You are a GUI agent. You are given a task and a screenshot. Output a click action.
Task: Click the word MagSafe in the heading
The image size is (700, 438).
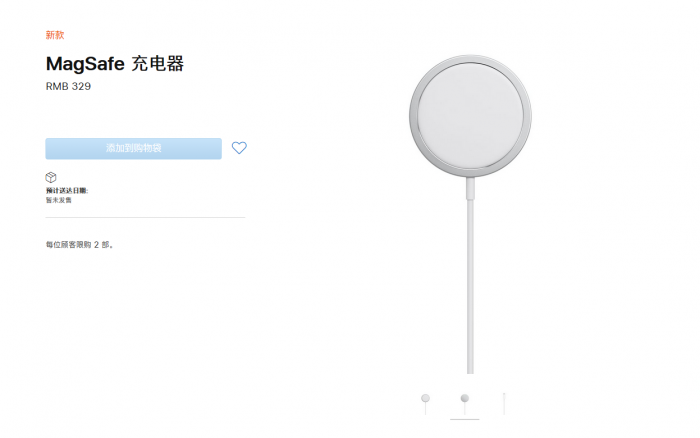[x=85, y=64]
